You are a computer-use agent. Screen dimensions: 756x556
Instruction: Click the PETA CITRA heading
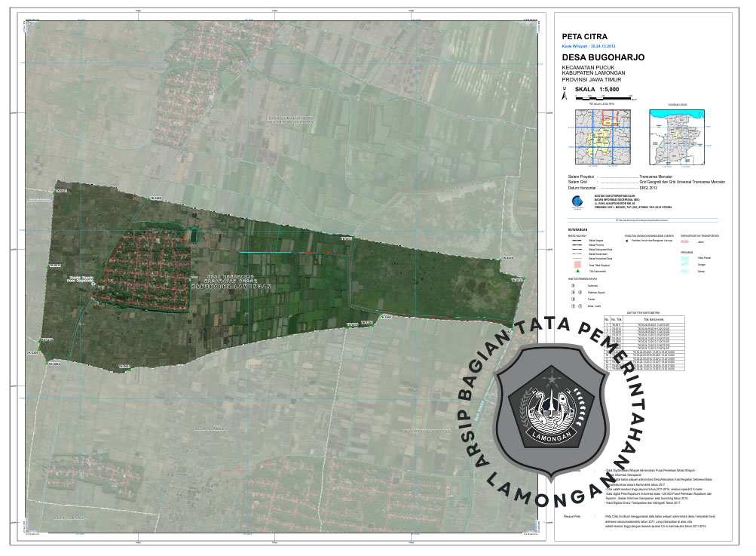pyautogui.click(x=584, y=35)
